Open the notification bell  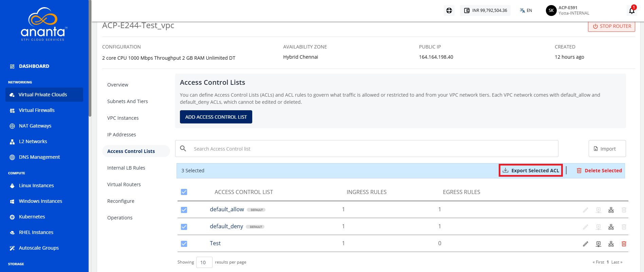[632, 11]
